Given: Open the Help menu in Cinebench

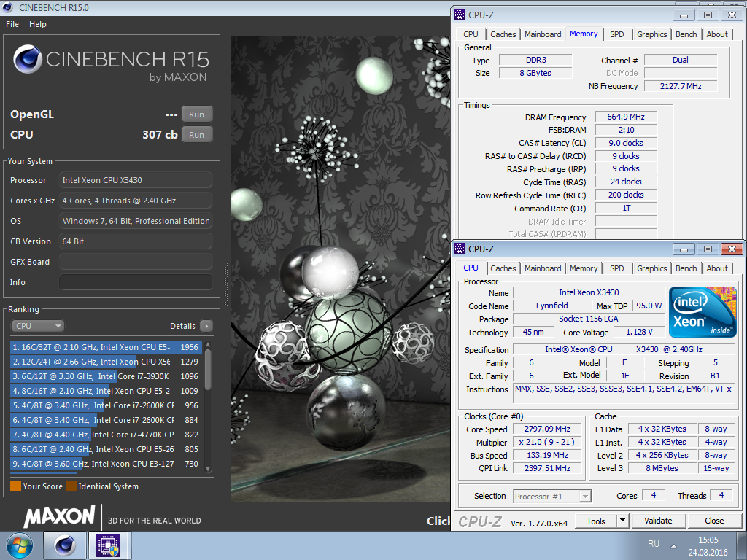Looking at the screenshot, I should click(x=38, y=24).
